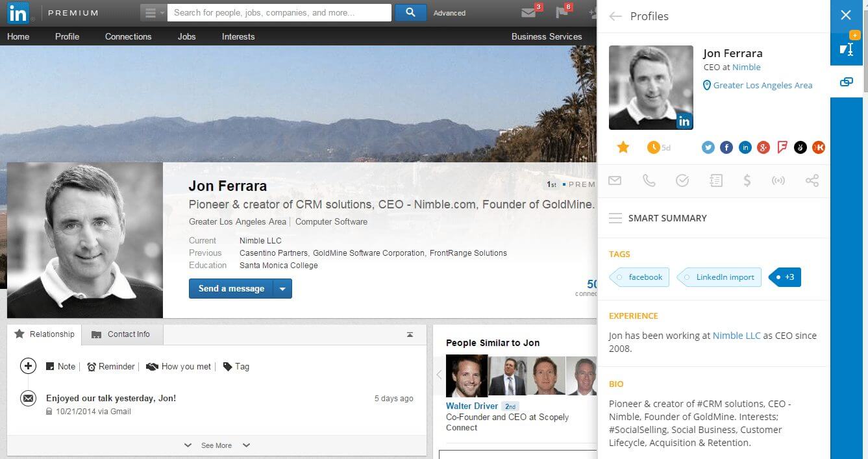This screenshot has width=868, height=459.
Task: Open the Facebook social profile icon
Action: coord(726,147)
